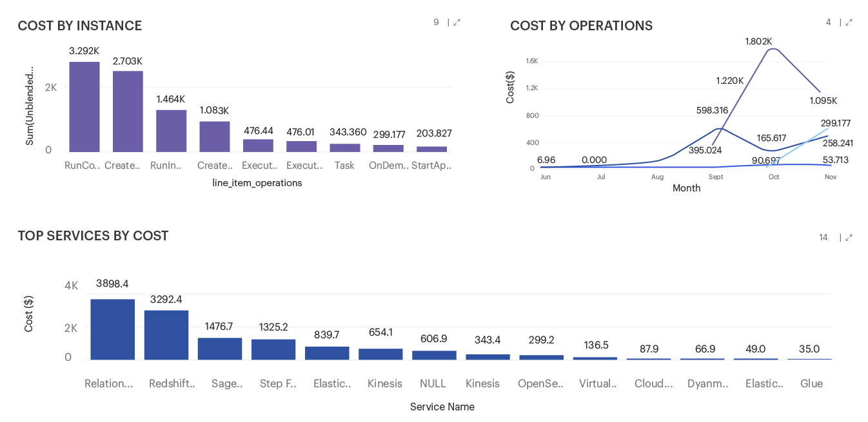Click the 90.697 data label
Image resolution: width=868 pixels, height=422 pixels.
[x=765, y=160]
